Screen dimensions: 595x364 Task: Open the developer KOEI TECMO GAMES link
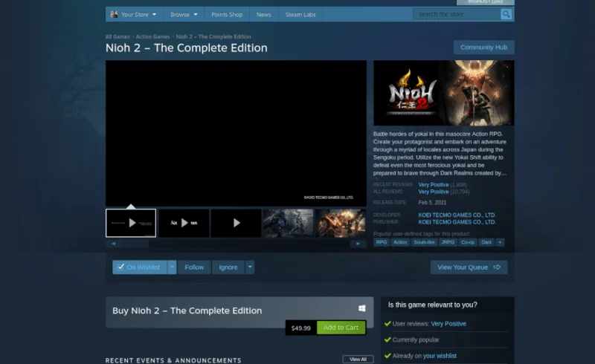(x=457, y=215)
